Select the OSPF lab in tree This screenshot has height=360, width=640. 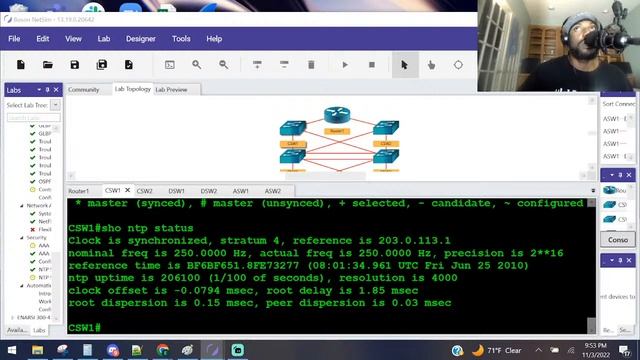pos(45,181)
